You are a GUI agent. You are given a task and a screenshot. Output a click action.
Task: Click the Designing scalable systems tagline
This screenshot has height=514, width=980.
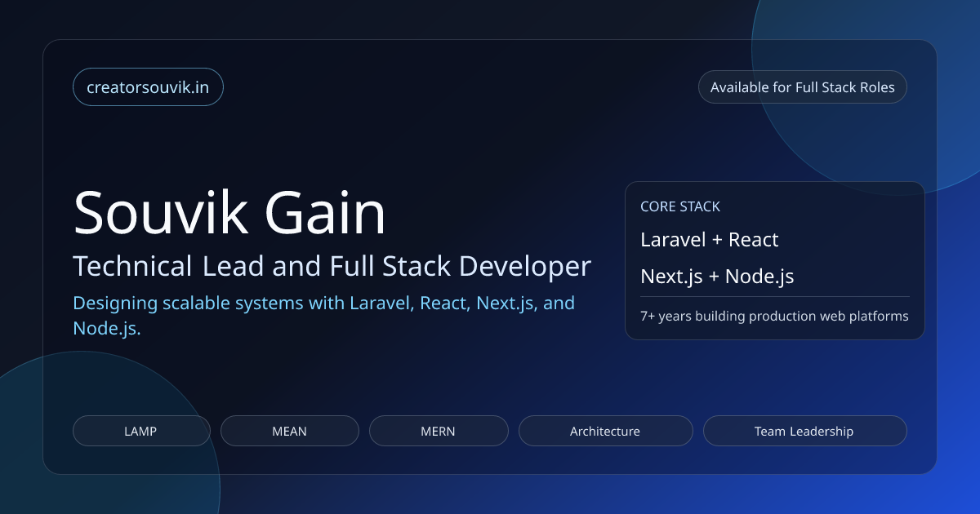[324, 316]
